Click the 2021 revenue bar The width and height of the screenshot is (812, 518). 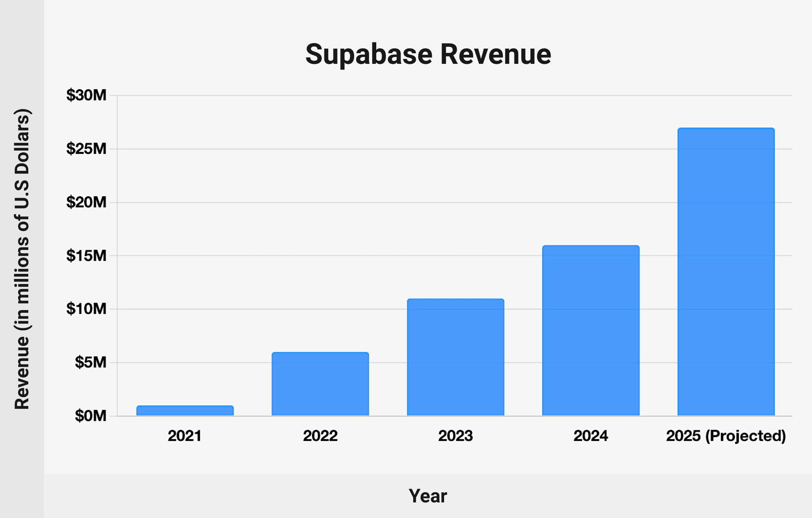point(185,410)
